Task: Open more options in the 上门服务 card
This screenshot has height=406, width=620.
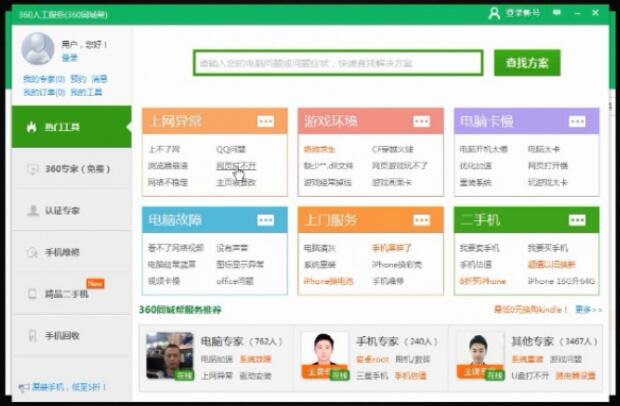Action: (x=421, y=220)
